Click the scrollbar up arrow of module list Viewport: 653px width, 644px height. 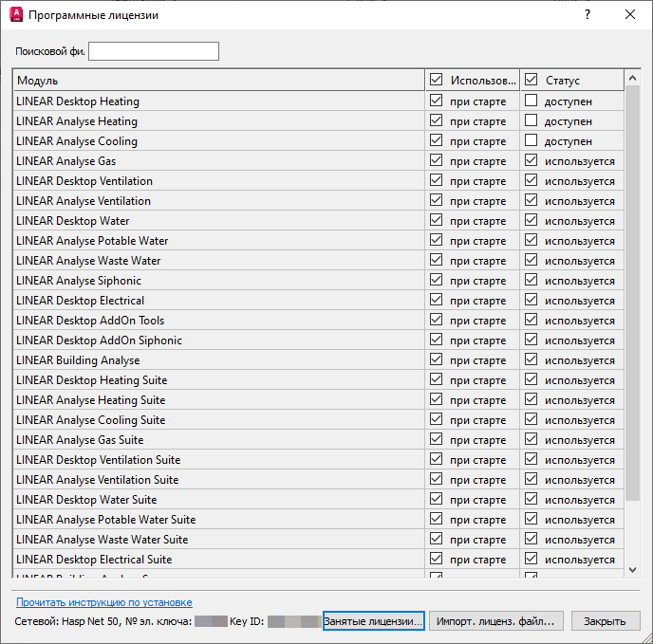click(x=632, y=78)
